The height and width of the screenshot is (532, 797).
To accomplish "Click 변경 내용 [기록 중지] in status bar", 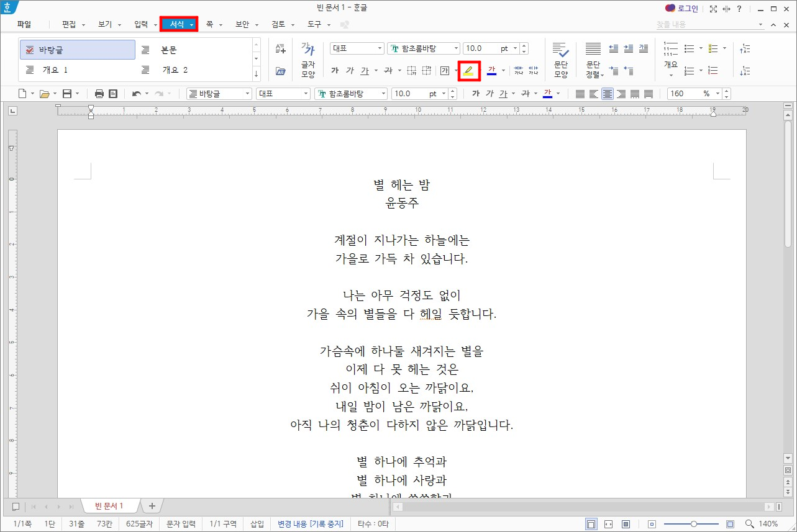I will [310, 524].
